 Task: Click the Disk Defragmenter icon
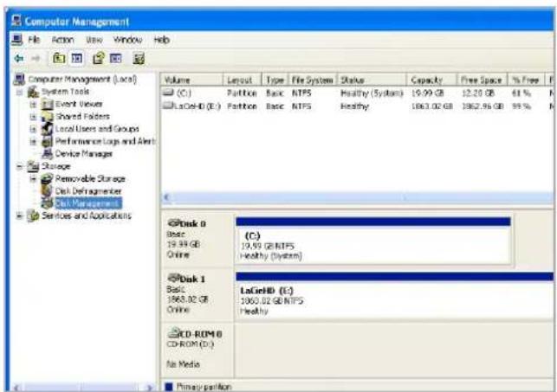(x=47, y=191)
